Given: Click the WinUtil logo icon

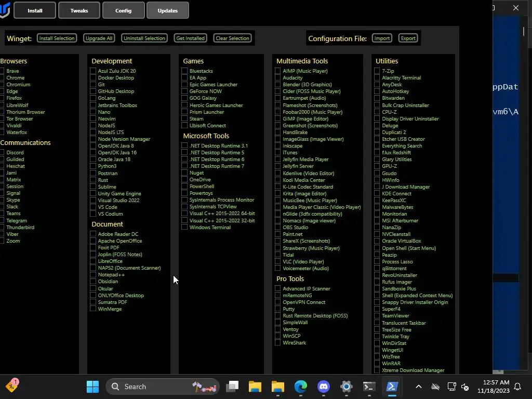Looking at the screenshot, I should 5,10.
